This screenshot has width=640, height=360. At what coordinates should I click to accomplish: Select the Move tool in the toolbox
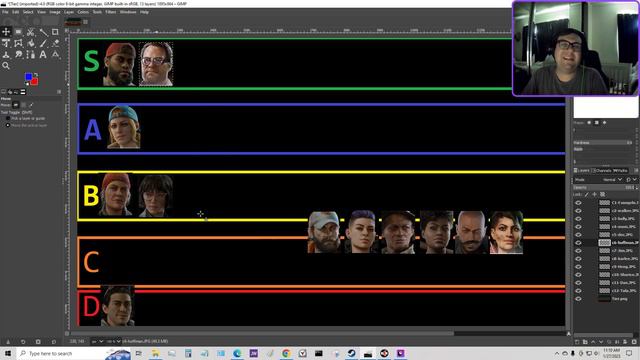pyautogui.click(x=6, y=32)
